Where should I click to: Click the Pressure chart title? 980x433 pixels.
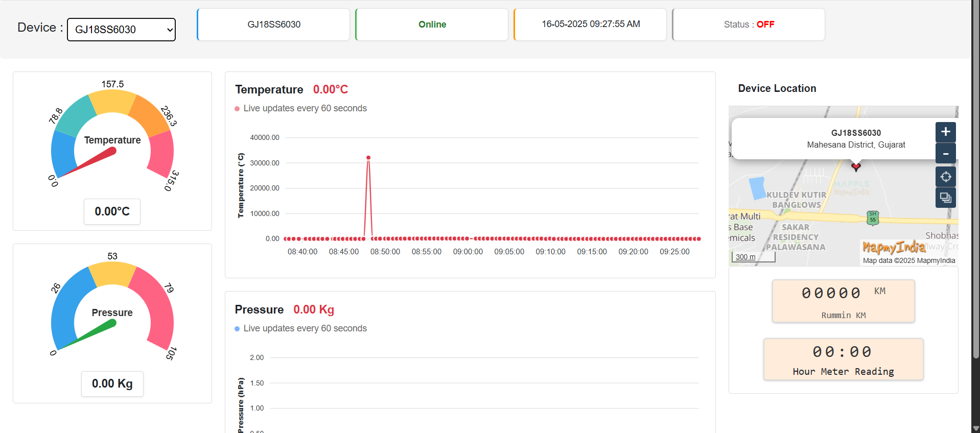(259, 309)
